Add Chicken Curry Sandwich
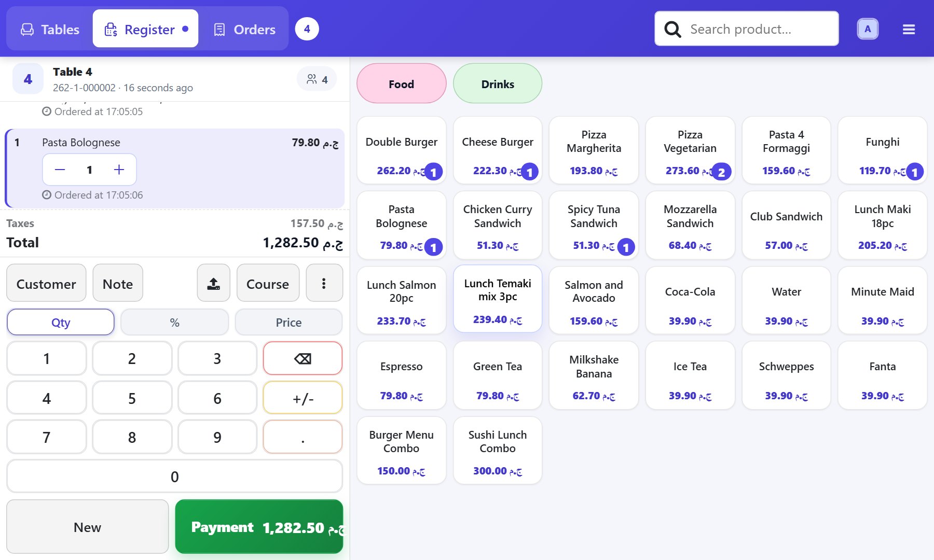Viewport: 934px width, 560px height. pyautogui.click(x=498, y=225)
